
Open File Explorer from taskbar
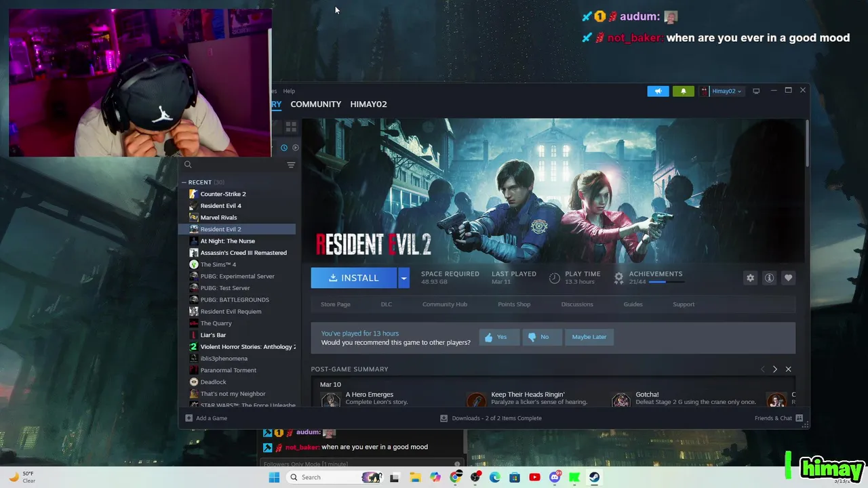pyautogui.click(x=414, y=477)
